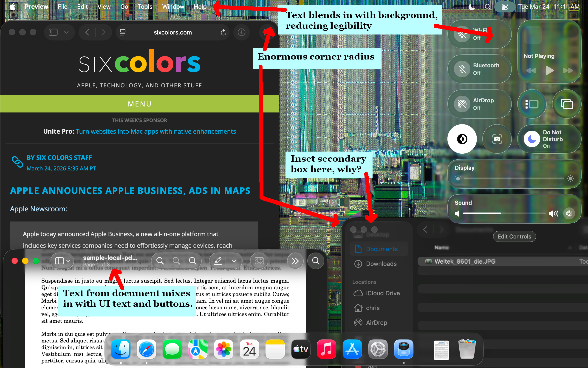Adjust the Sound volume slider

pyautogui.click(x=504, y=213)
